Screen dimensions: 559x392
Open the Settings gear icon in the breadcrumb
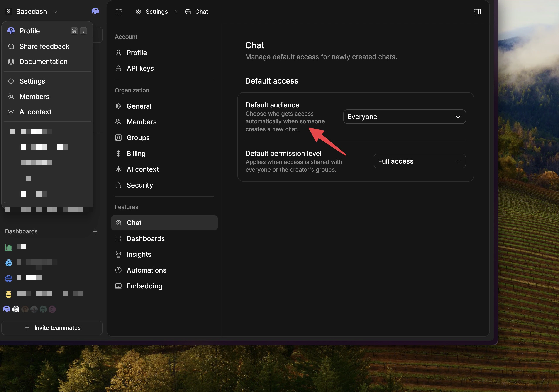click(x=138, y=12)
